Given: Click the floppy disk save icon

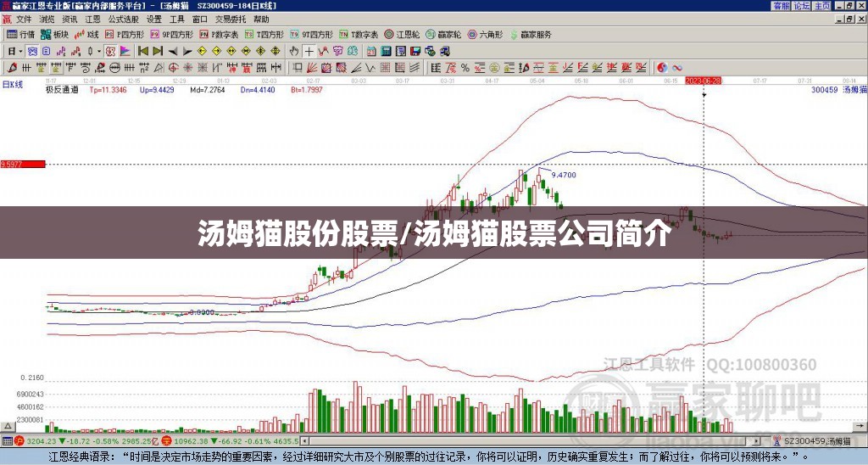Looking at the screenshot, I should click(415, 52).
